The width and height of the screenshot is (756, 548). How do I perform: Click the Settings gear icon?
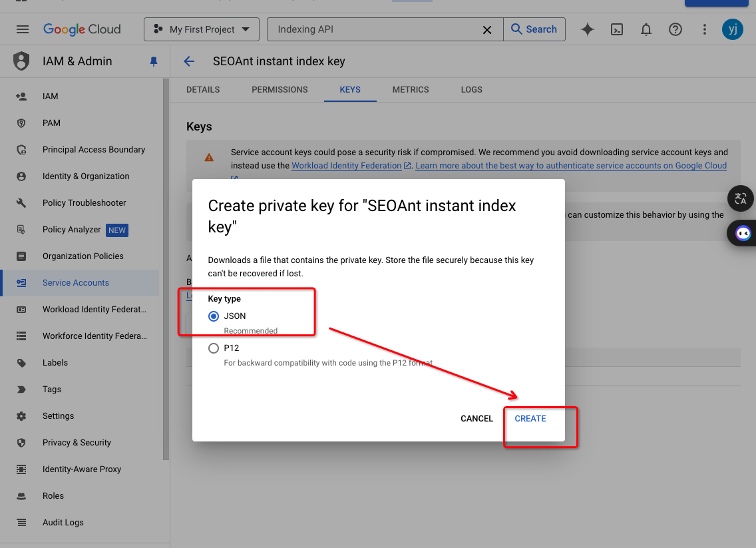click(x=21, y=415)
